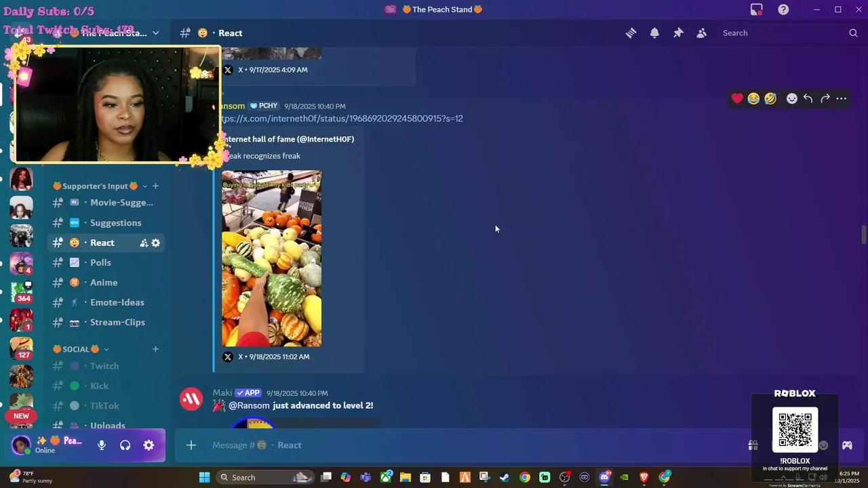Open the add reaction smiley picker
Viewport: 868px width, 488px height.
coord(791,98)
